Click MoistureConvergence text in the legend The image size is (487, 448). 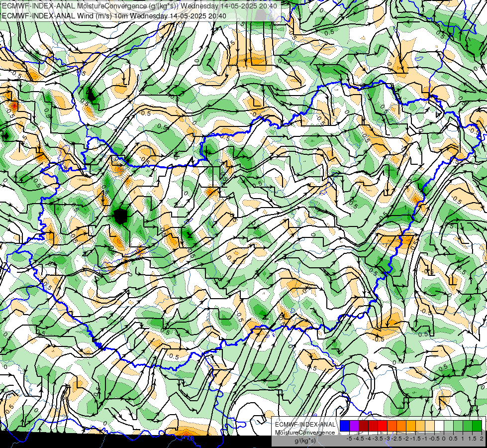[305, 433]
